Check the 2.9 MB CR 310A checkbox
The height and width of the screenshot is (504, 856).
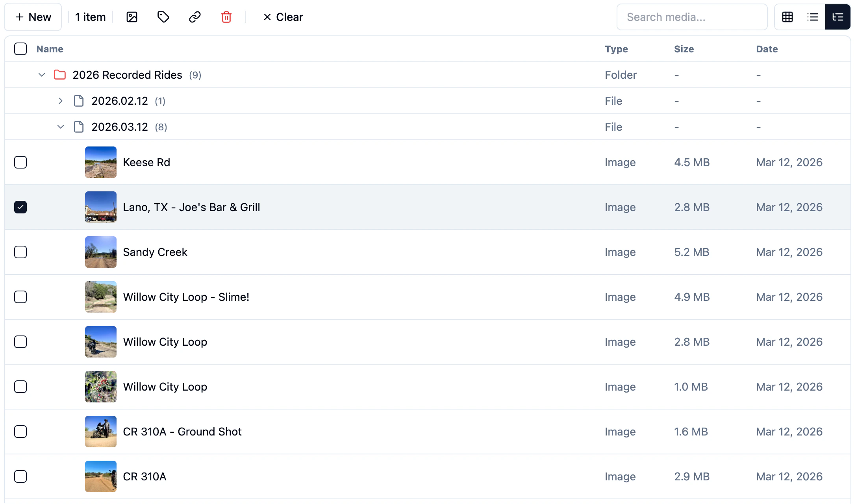20,476
